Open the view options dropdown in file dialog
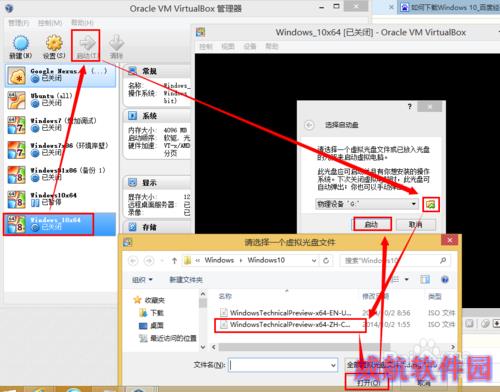 click(x=407, y=279)
